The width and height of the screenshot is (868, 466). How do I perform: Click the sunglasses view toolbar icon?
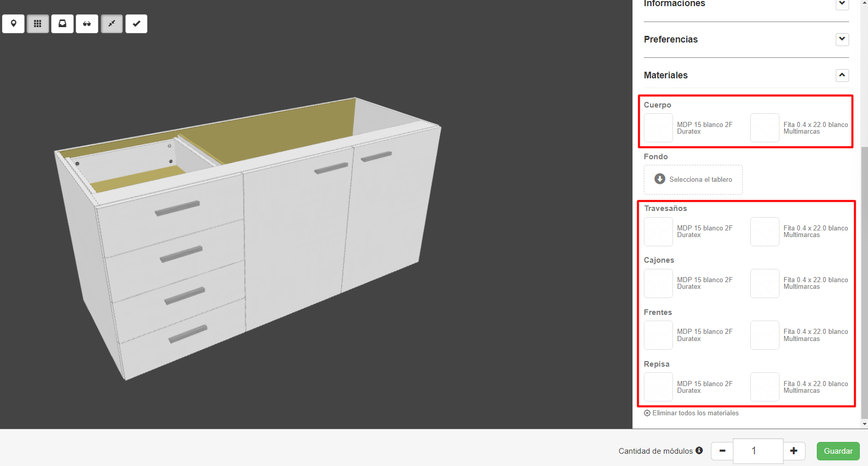87,24
